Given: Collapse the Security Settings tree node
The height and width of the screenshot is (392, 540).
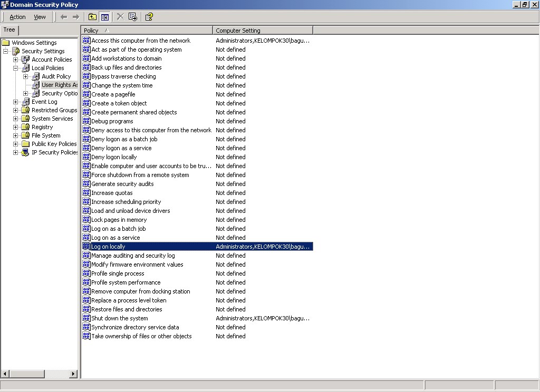Looking at the screenshot, I should (5, 51).
